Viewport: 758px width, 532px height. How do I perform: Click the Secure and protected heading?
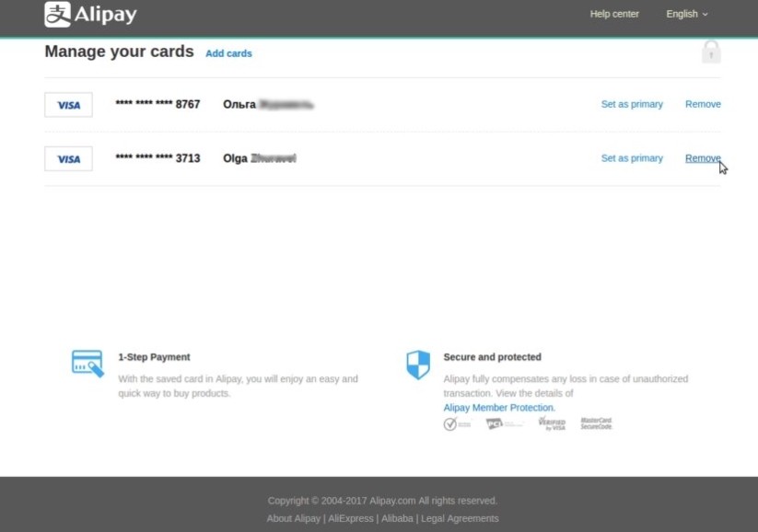click(x=492, y=357)
